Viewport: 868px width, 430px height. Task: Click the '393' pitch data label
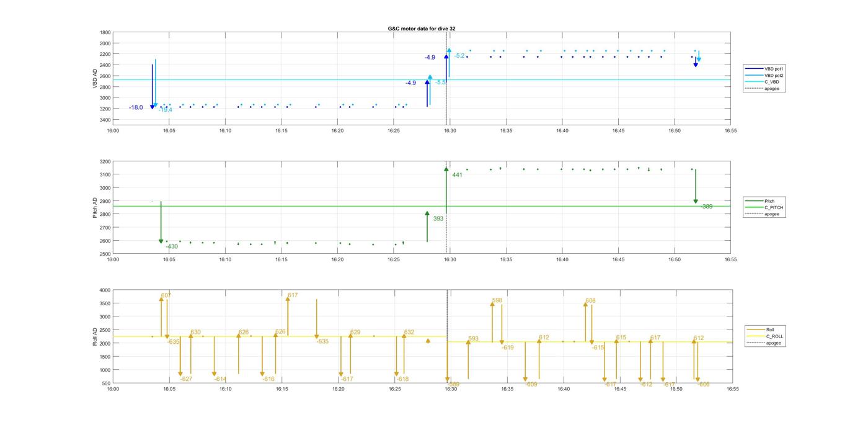(438, 218)
